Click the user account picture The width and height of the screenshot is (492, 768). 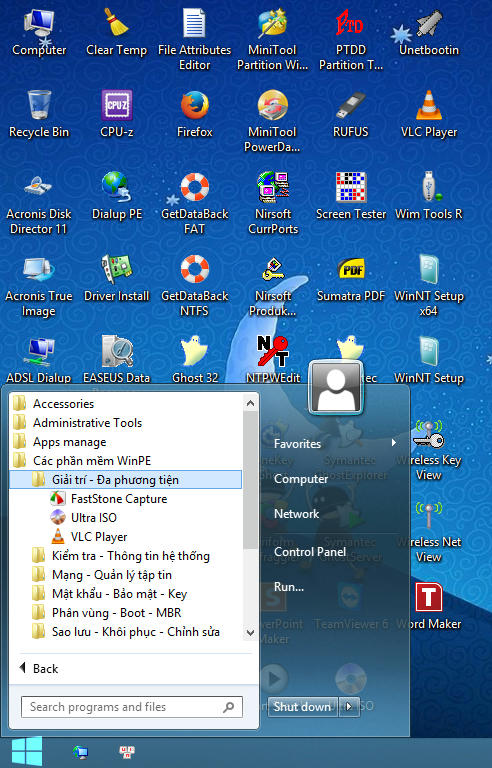coord(336,386)
